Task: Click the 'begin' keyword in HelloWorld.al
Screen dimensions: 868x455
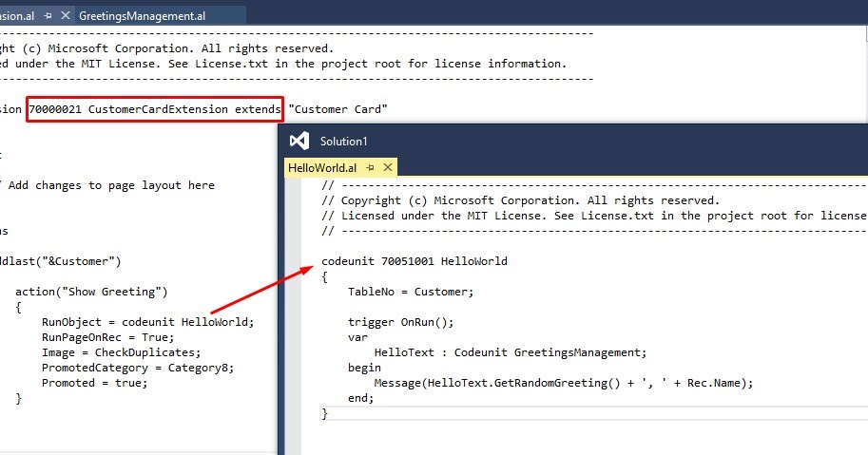Action: 364,368
